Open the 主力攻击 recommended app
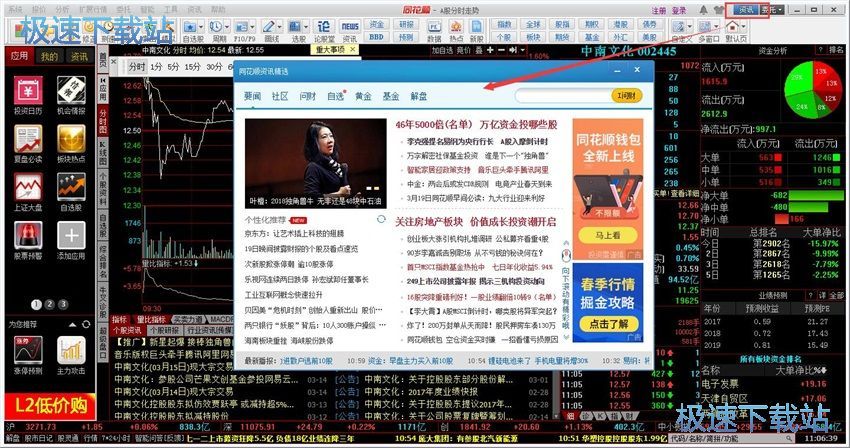This screenshot has height=448, width=850. click(x=71, y=350)
